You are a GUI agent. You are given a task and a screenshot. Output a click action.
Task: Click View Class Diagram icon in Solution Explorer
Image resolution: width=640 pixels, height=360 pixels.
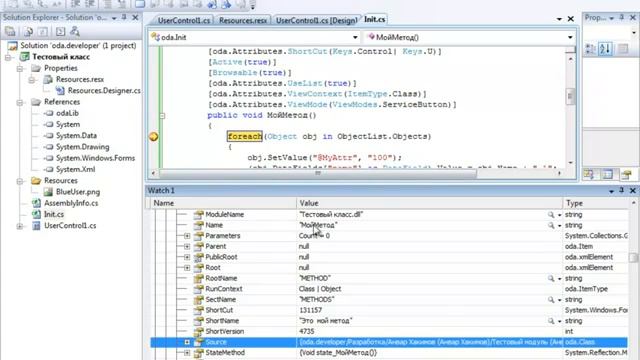coord(75,31)
